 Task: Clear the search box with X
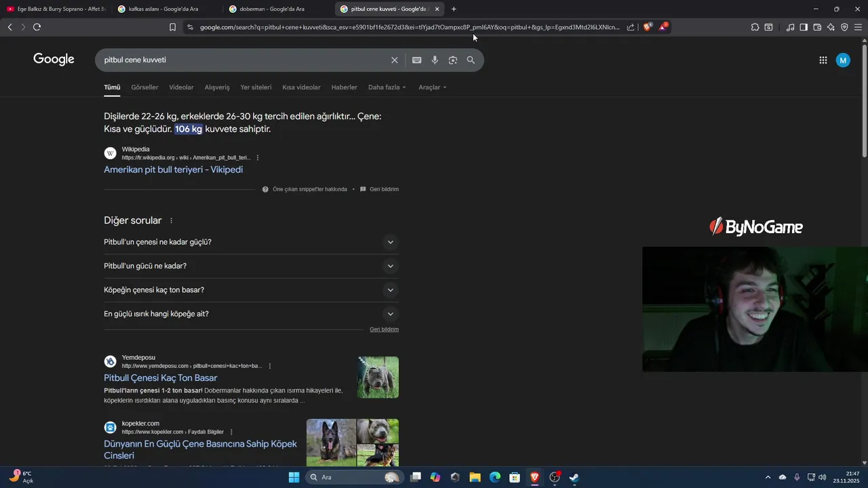395,60
